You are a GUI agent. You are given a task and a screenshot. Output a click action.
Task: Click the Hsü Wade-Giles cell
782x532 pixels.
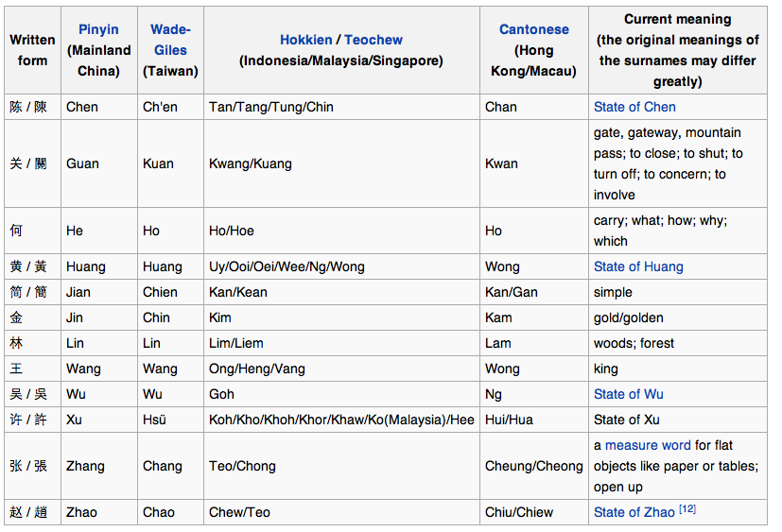[155, 420]
